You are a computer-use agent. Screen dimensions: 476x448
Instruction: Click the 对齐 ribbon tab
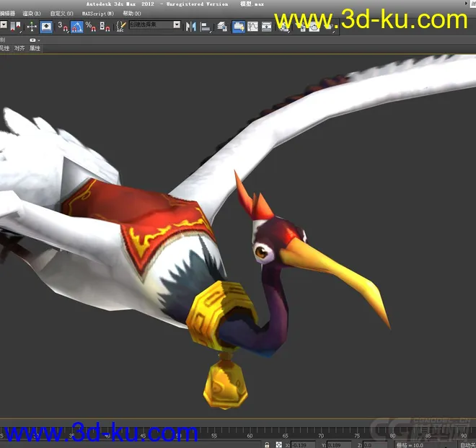(19, 48)
